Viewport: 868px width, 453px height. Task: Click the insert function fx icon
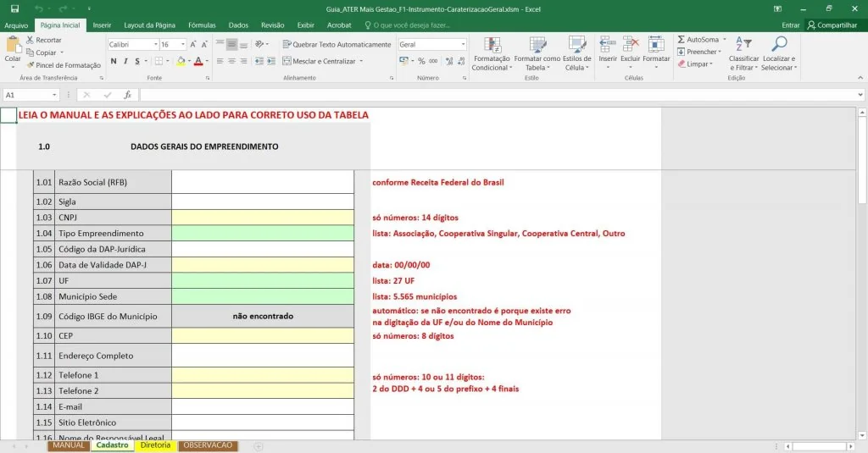click(127, 96)
